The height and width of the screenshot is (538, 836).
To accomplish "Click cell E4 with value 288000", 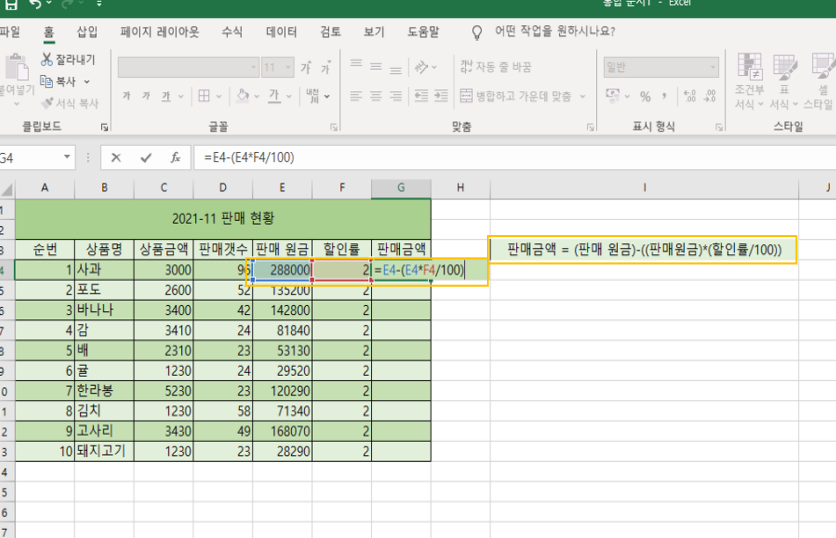I will (282, 270).
